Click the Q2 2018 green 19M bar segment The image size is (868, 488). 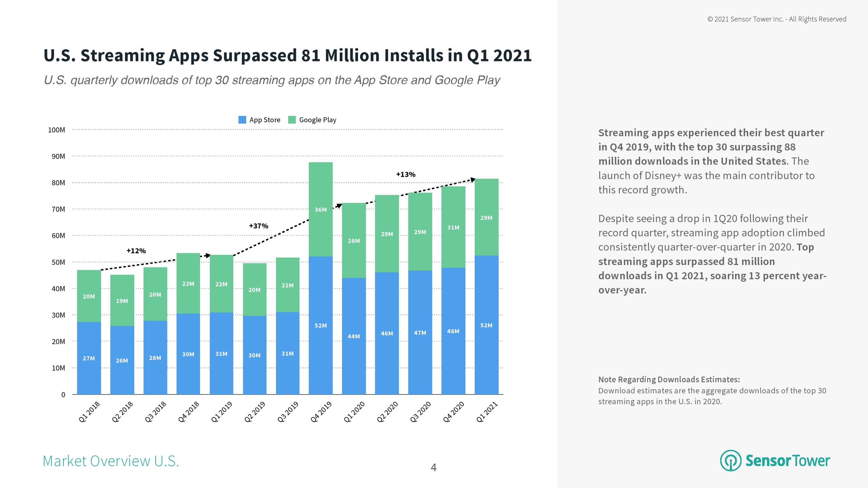(122, 301)
